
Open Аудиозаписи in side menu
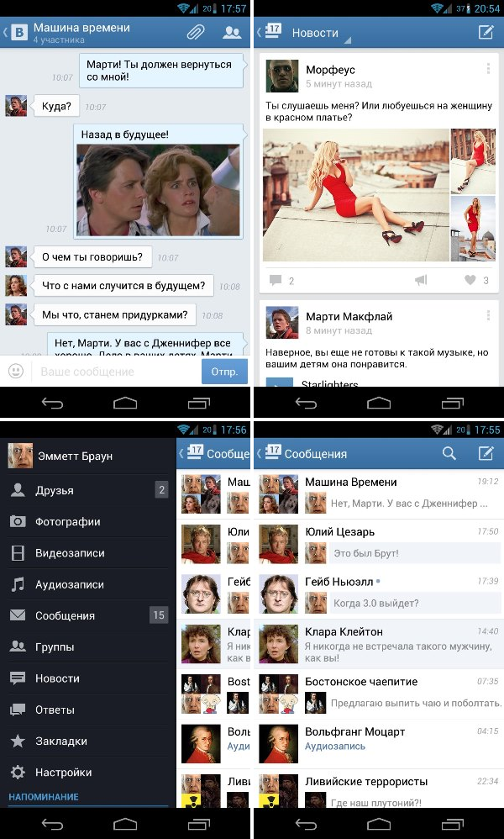click(x=88, y=584)
